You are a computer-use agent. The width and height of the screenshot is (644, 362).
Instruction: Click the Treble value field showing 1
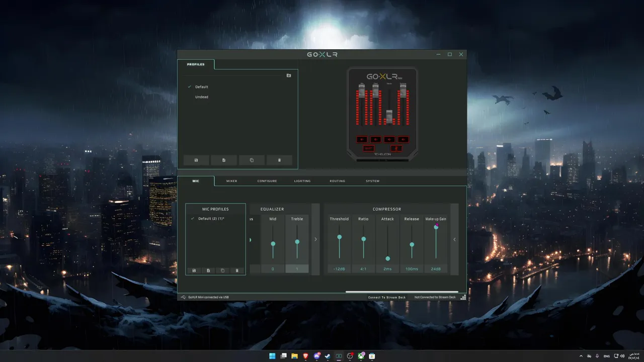pos(297,269)
